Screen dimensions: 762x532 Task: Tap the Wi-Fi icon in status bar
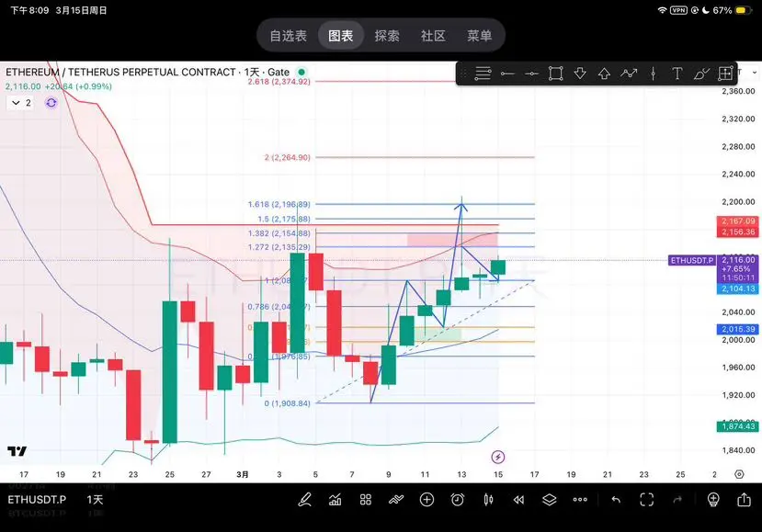(662, 10)
